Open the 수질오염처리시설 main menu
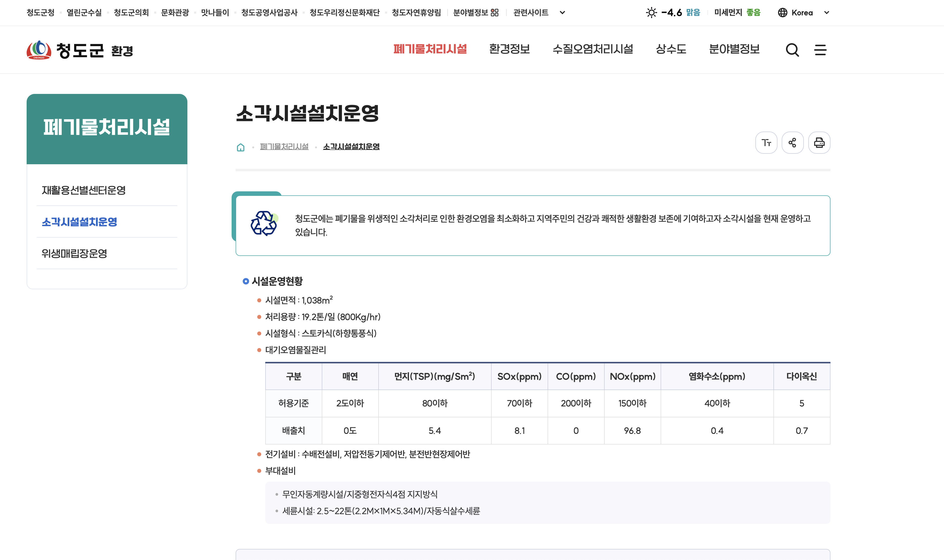The image size is (944, 560). (593, 49)
